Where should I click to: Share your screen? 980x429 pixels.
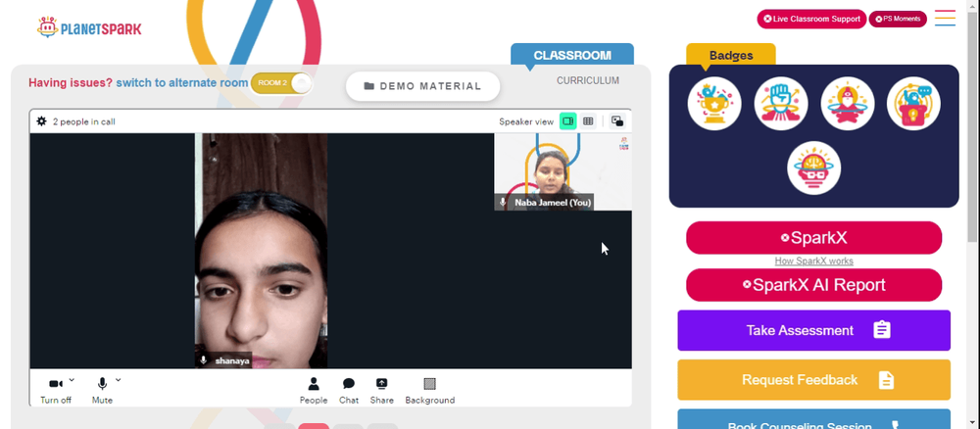pyautogui.click(x=381, y=391)
